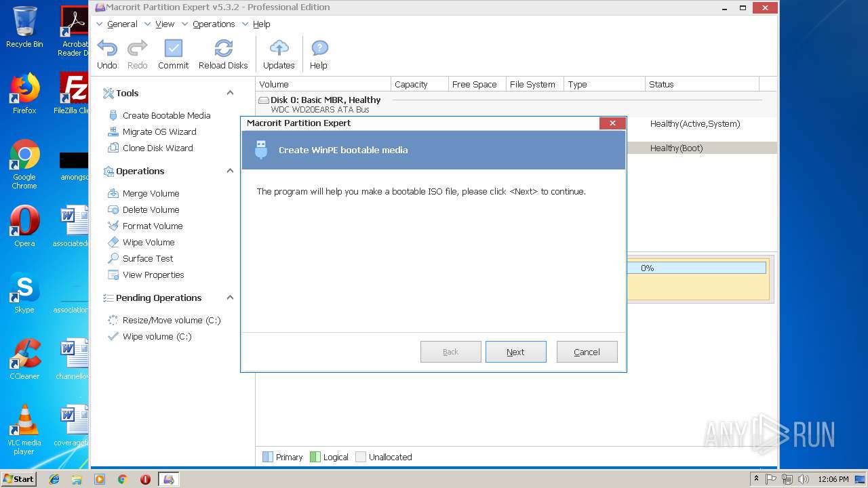
Task: Open the Operations menu
Action: [x=214, y=24]
